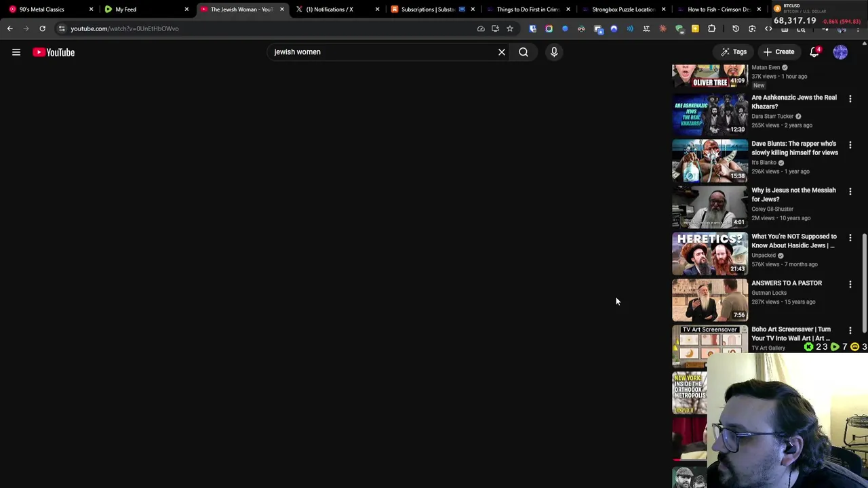Open the Oliver Tree video thumbnail
The image size is (868, 488).
tap(710, 75)
